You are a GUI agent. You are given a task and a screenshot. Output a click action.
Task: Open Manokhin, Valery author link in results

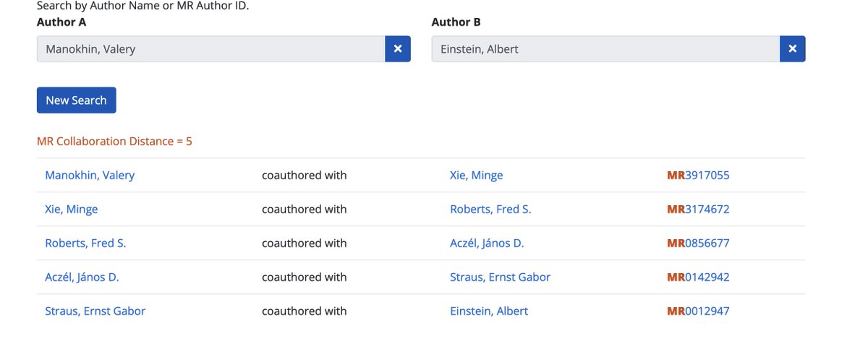[x=90, y=175]
